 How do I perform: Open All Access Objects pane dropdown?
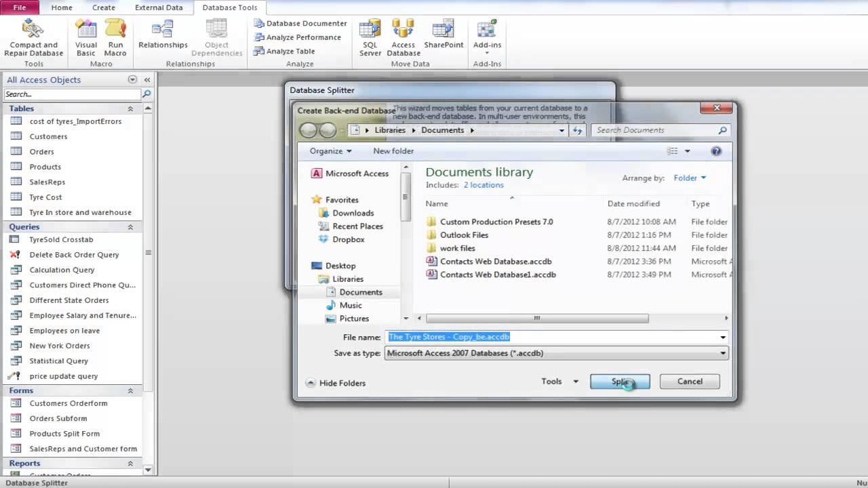(132, 79)
